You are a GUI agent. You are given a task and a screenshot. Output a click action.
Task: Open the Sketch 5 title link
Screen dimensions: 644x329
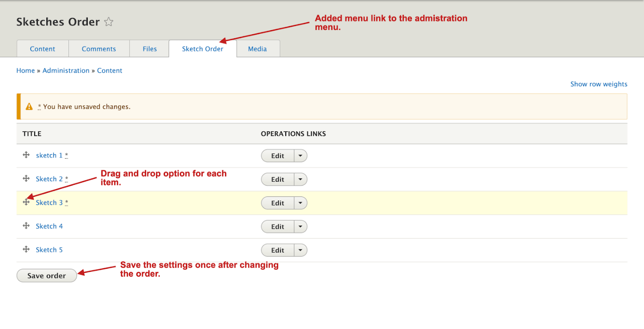[50, 249]
